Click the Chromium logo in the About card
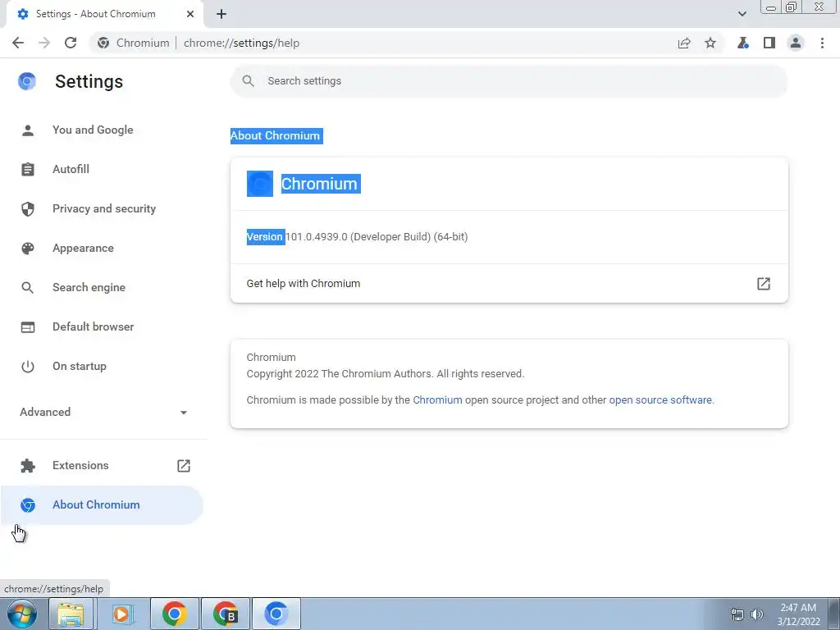The image size is (840, 630). [260, 184]
